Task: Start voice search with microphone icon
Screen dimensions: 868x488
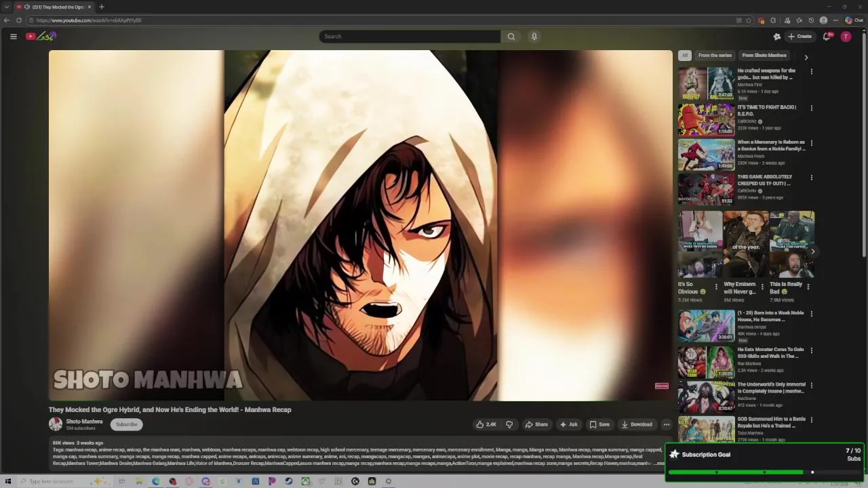Action: [534, 37]
